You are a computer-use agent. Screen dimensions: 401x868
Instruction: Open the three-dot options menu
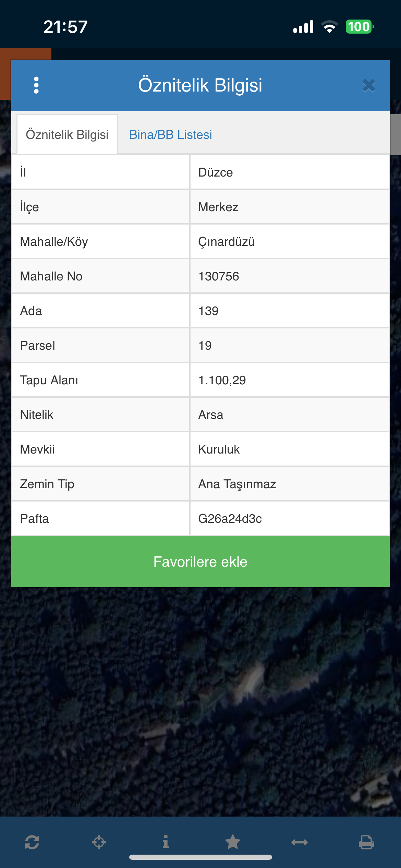click(x=36, y=85)
